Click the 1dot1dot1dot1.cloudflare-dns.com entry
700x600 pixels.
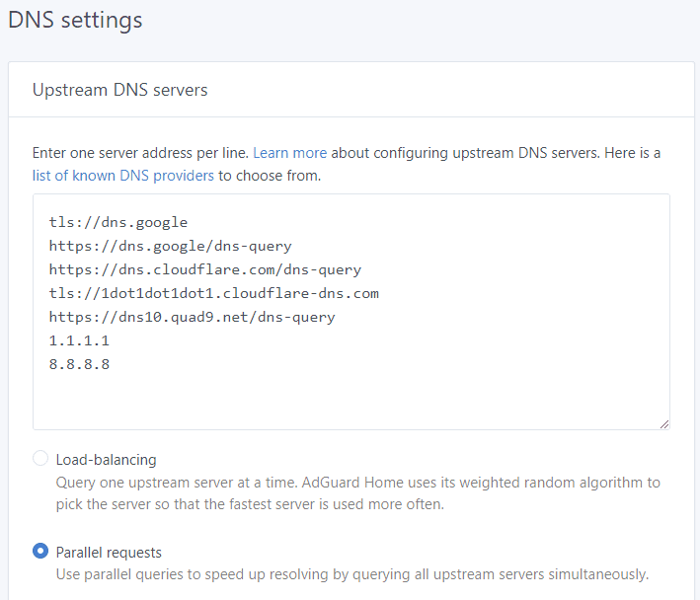point(214,293)
